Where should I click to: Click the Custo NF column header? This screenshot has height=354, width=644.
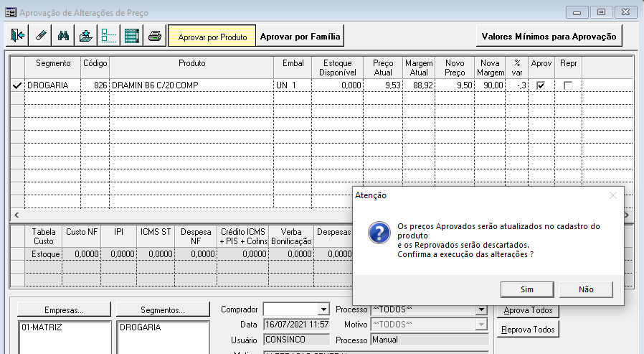click(81, 236)
